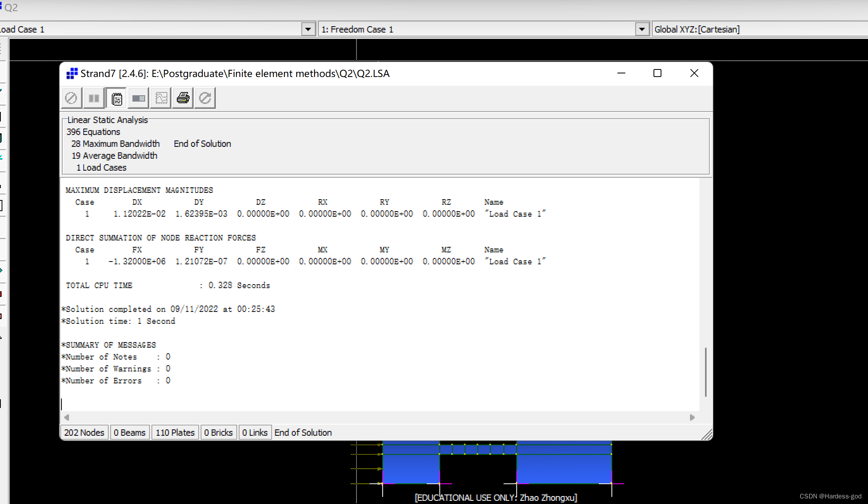Click the Stop solver icon
The width and height of the screenshot is (868, 504).
[71, 98]
